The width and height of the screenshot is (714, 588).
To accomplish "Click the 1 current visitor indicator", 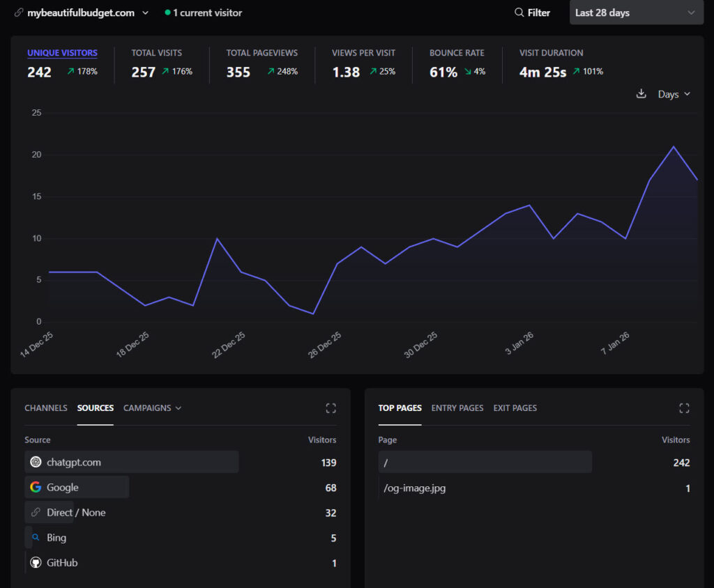I will [203, 13].
